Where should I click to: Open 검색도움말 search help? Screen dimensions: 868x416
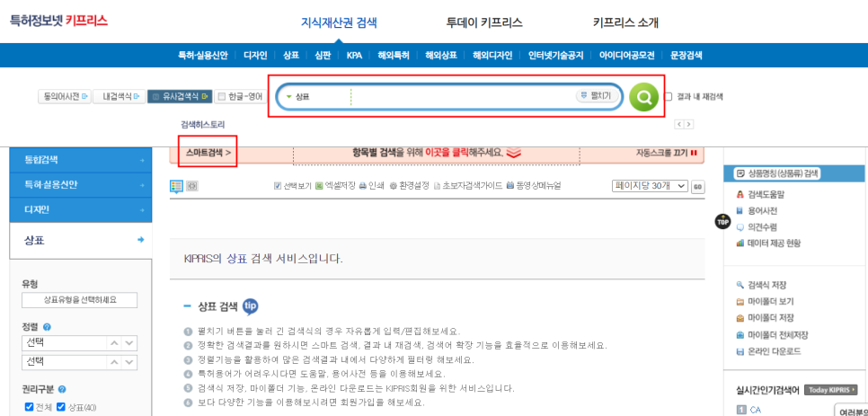760,195
